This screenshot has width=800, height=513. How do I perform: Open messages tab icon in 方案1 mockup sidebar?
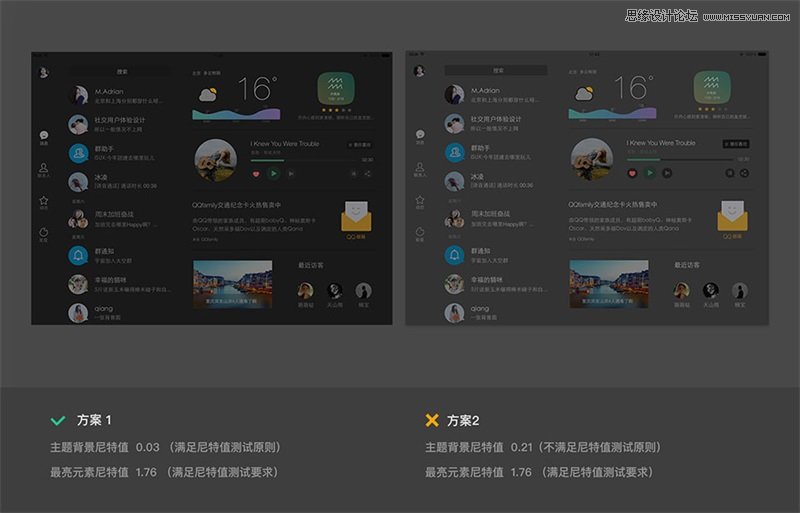click(x=44, y=135)
